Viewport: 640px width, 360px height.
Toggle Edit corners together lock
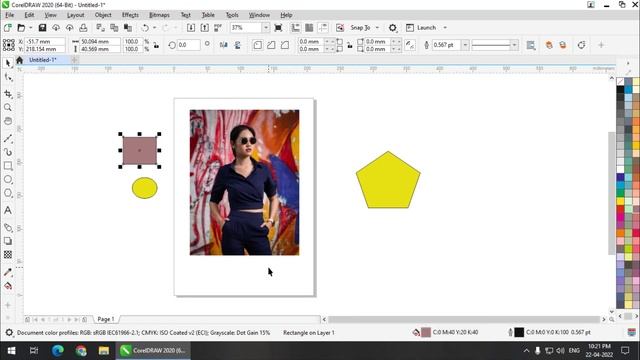tap(350, 45)
